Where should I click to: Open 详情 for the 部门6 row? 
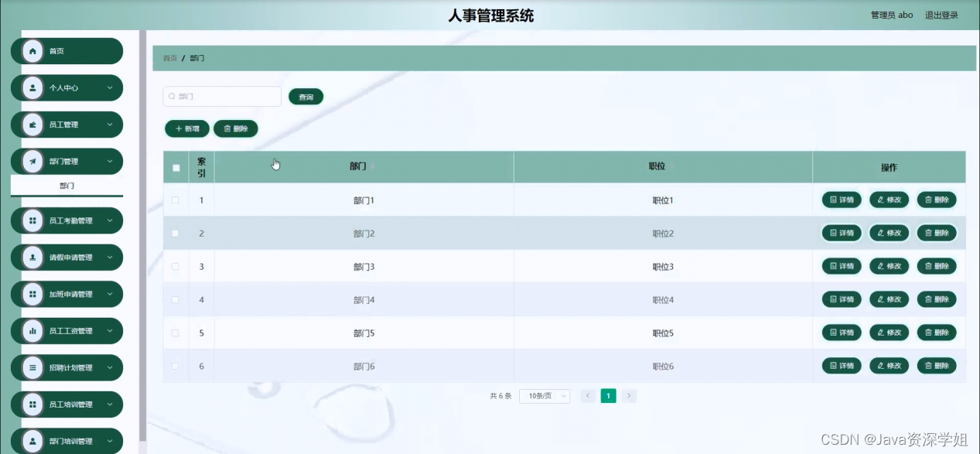coord(842,366)
